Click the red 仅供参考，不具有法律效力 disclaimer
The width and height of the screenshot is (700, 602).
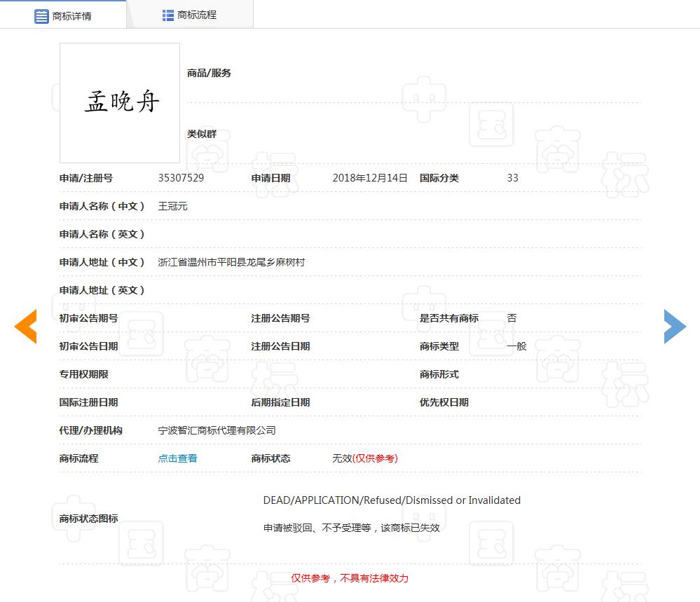point(350,578)
